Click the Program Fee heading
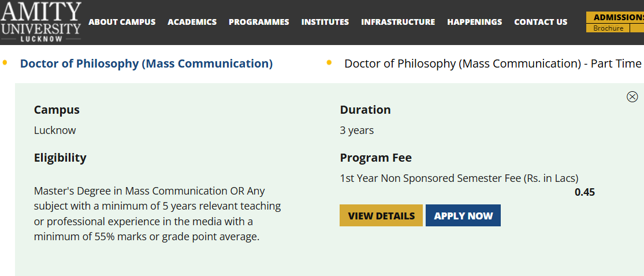The width and height of the screenshot is (644, 276). point(375,158)
